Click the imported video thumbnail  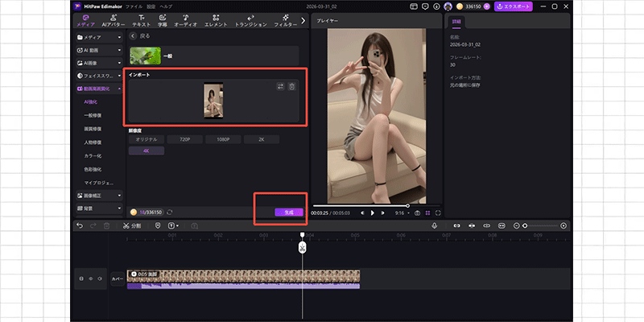pyautogui.click(x=213, y=100)
